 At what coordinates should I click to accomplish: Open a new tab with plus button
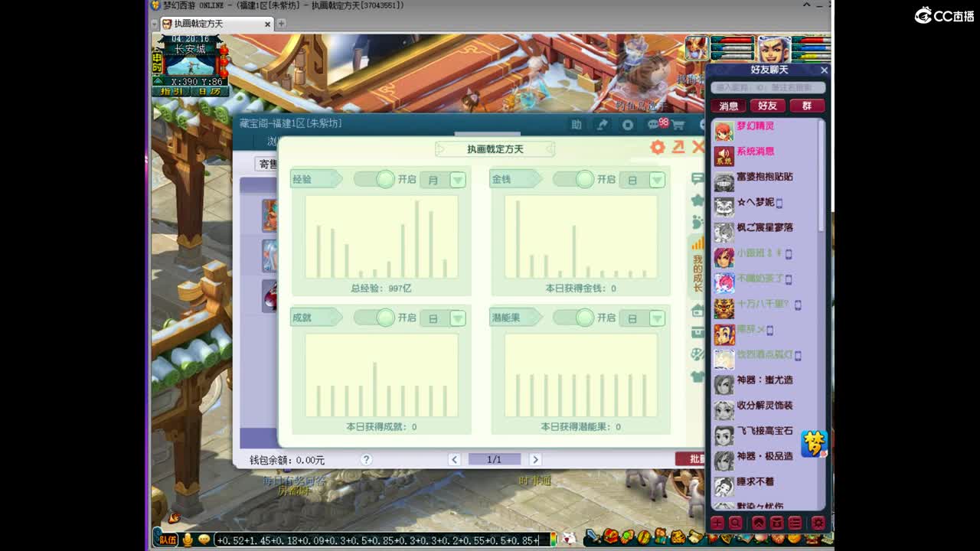[281, 24]
